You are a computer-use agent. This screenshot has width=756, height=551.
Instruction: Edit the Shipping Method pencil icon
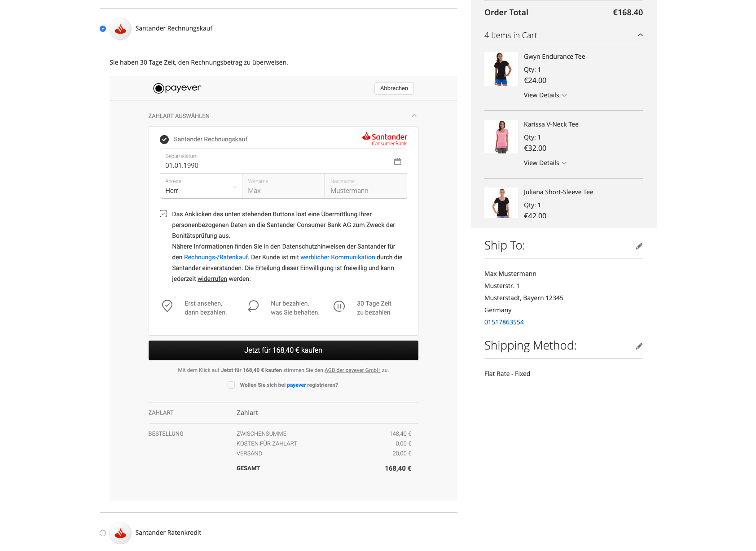(639, 346)
